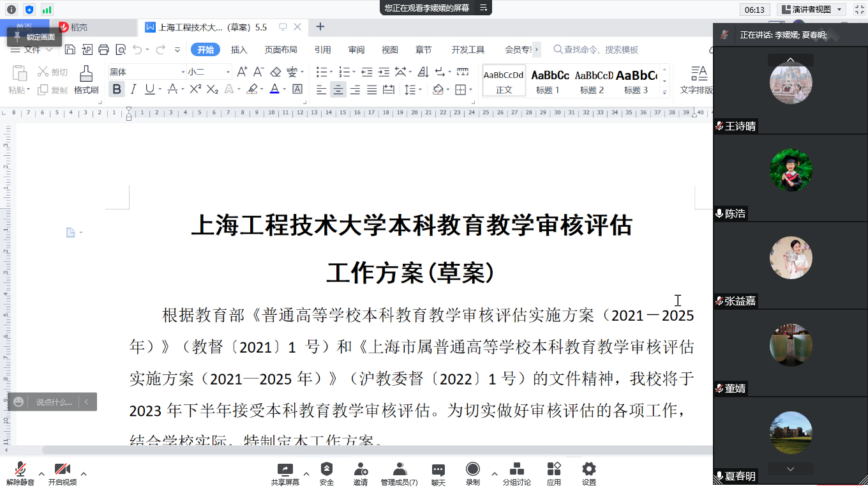The image size is (868, 488).
Task: Open the font size dropdown (小二)
Action: point(227,72)
